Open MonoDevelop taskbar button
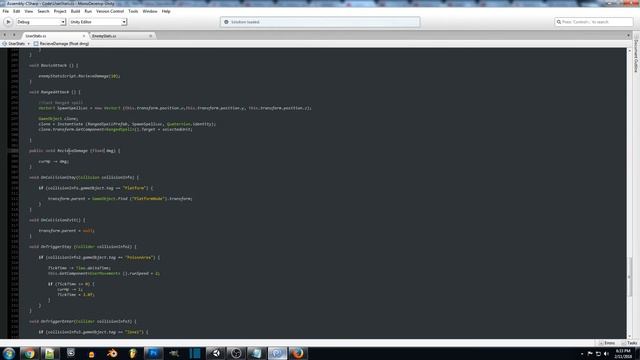Screen dimensions: 640x360 pos(277,353)
